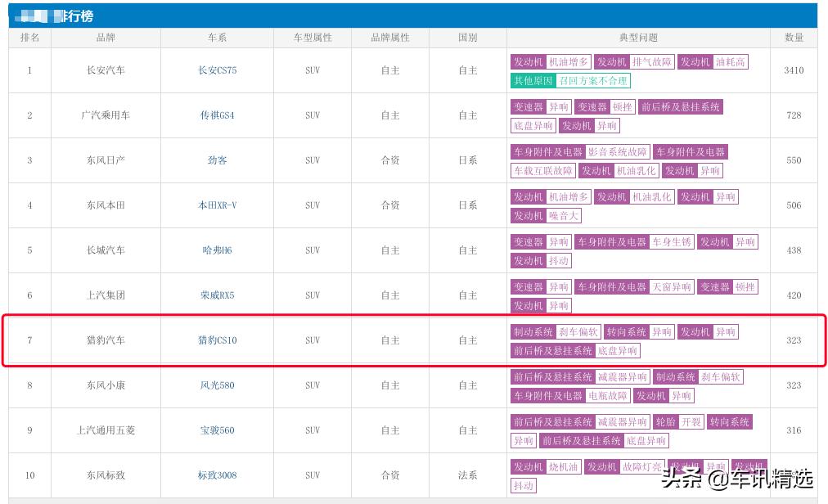
Task: Click the 猎豹CS10 series link
Action: click(x=217, y=340)
